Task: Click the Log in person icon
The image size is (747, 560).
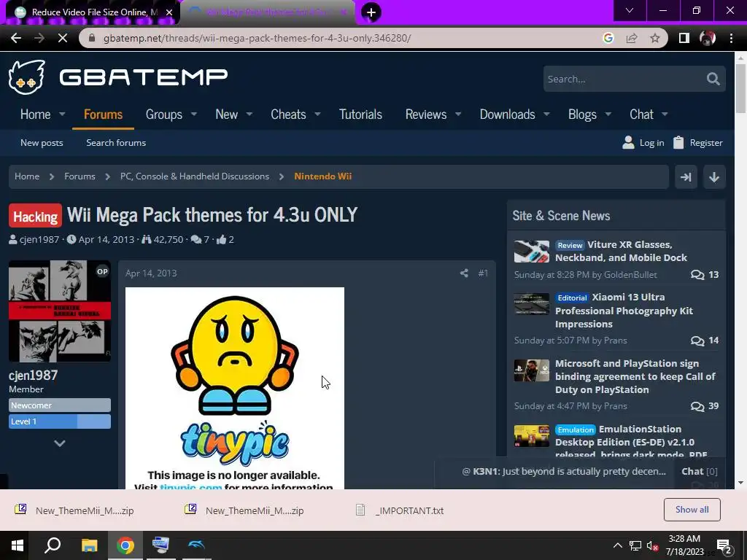Action: click(628, 142)
